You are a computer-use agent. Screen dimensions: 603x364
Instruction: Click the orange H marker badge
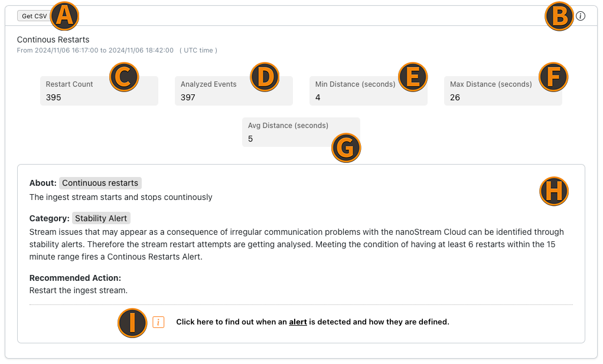554,191
